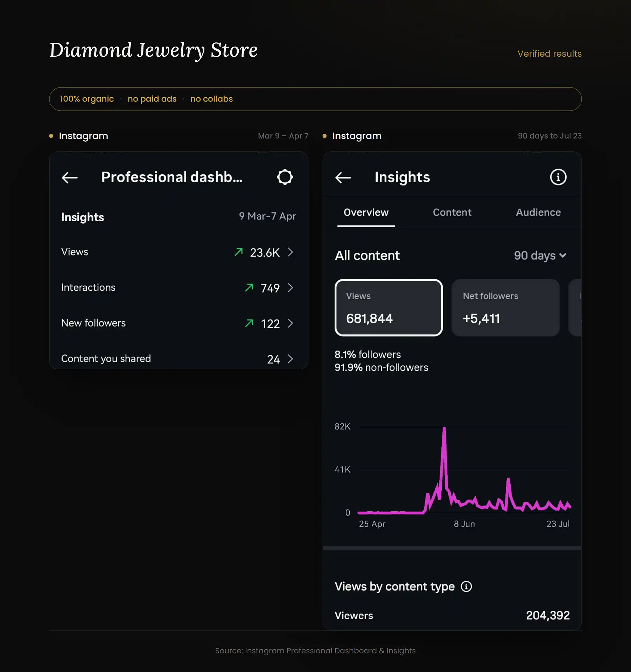Screen dimensions: 631x672
Task: Switch to the Audience tab
Action: (538, 212)
